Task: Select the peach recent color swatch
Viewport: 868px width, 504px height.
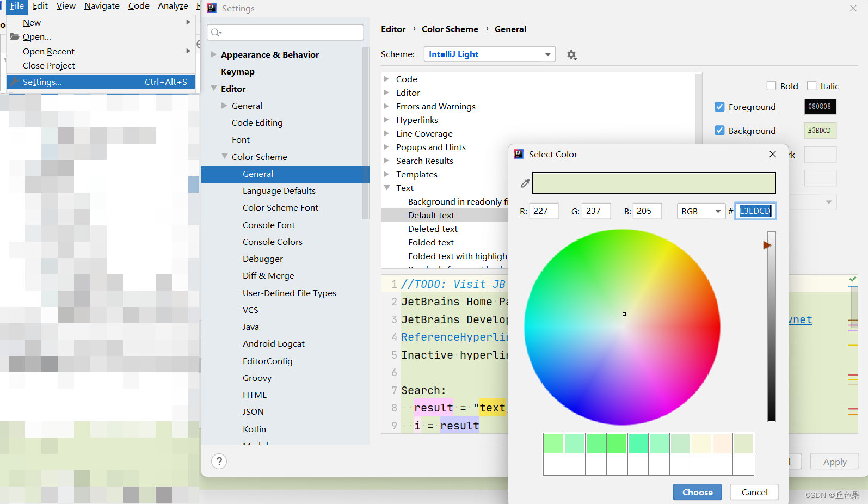Action: [723, 444]
